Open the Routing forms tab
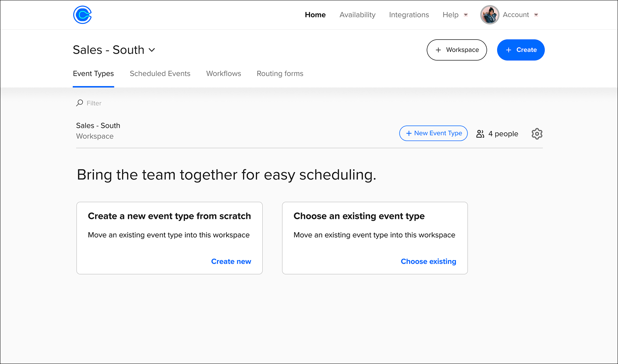Screen dimensions: 618x364 point(280,73)
